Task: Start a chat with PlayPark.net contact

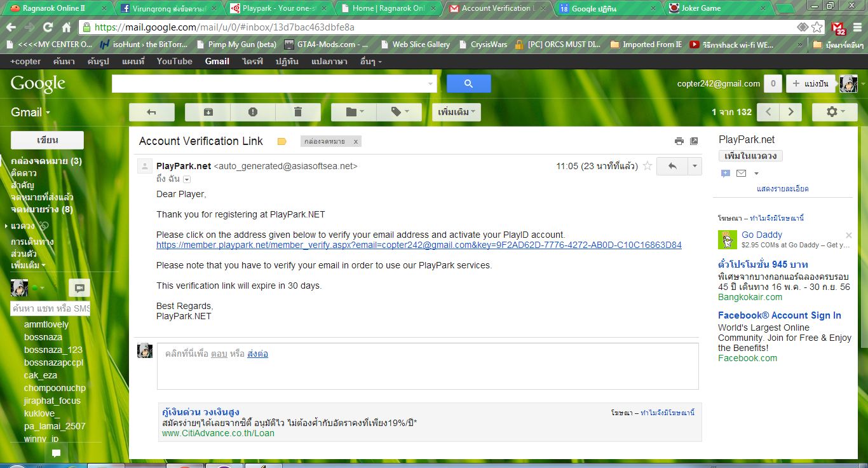Action: click(x=726, y=174)
